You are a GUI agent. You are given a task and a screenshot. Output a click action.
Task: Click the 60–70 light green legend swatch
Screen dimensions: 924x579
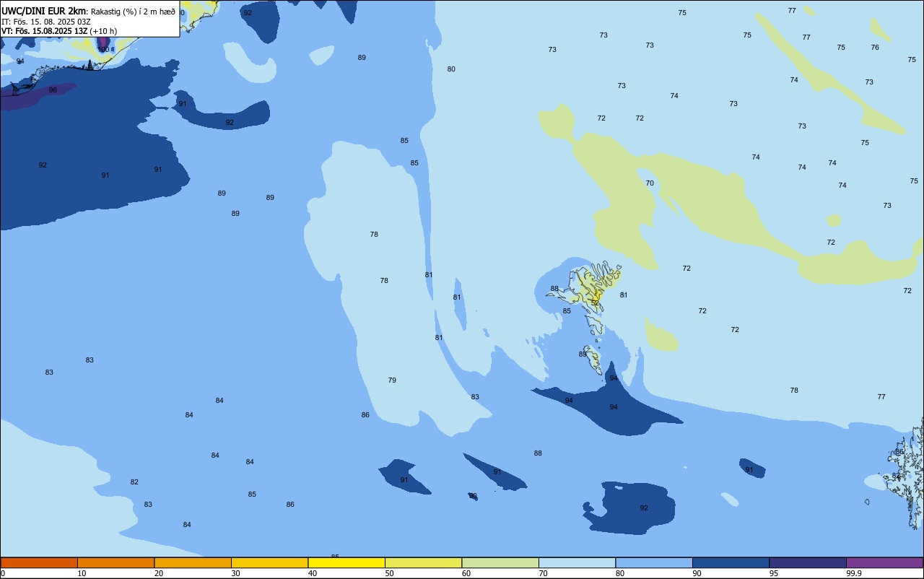coord(500,562)
